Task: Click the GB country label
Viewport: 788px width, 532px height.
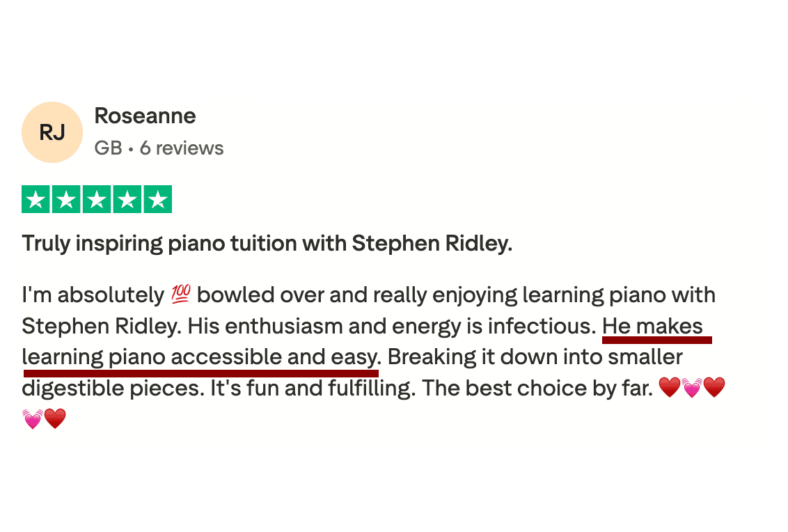Action: pyautogui.click(x=108, y=148)
